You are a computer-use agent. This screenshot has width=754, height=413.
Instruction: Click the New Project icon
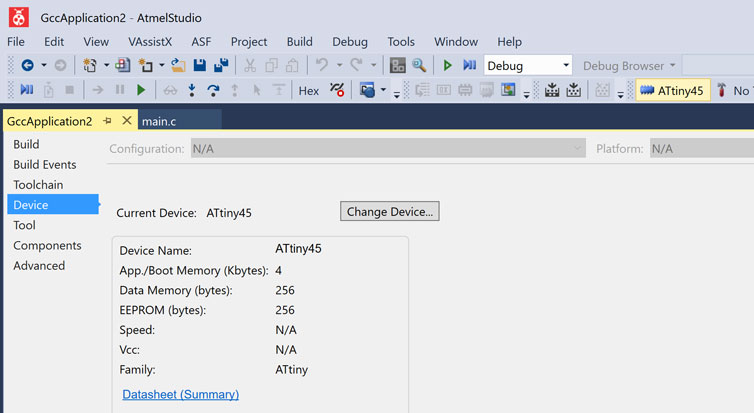(x=90, y=65)
